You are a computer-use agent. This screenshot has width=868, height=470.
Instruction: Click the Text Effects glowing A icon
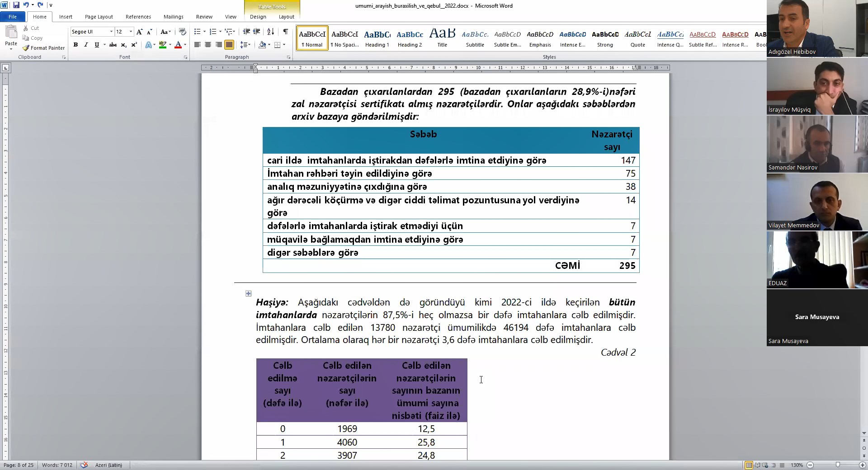point(148,45)
